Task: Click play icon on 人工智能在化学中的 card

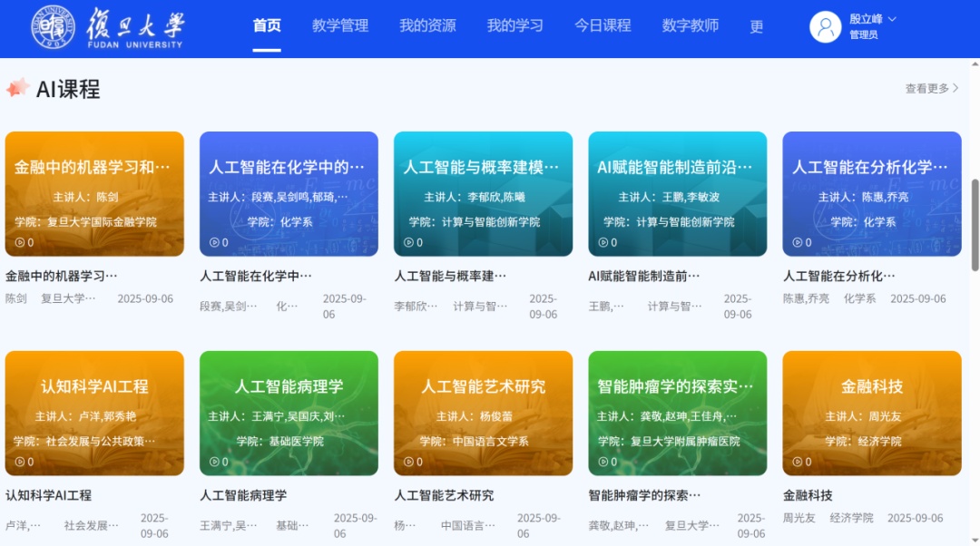Action: (x=212, y=242)
